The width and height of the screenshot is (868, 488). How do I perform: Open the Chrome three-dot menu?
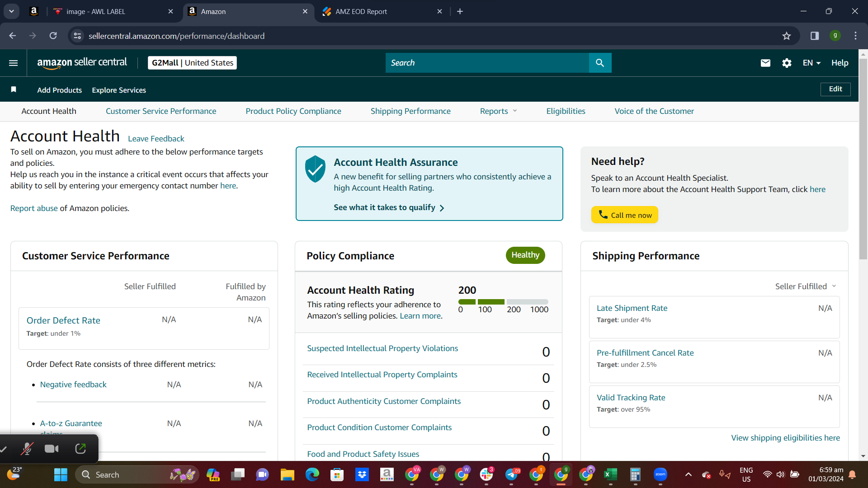click(855, 36)
